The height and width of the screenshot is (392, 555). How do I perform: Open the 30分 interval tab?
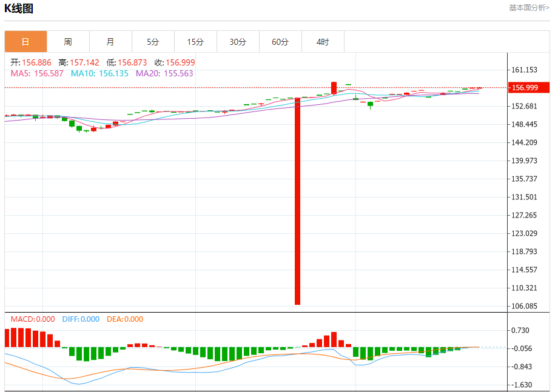[238, 42]
